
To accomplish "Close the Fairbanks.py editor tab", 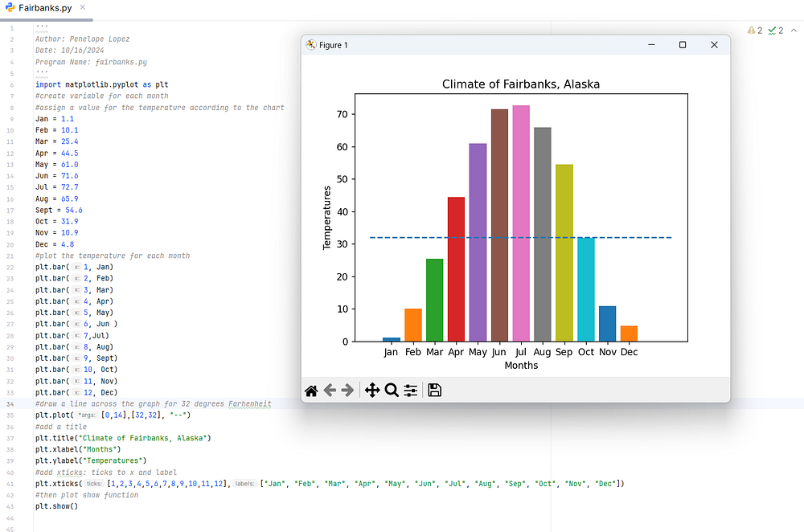I will coord(83,8).
